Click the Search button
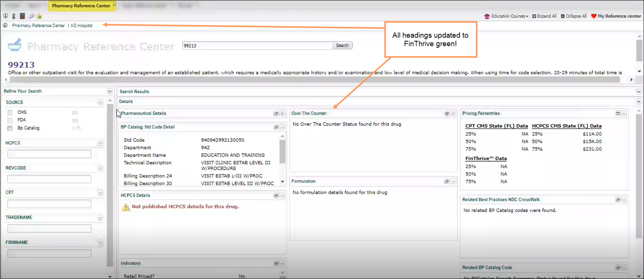644x279 pixels. 342,45
